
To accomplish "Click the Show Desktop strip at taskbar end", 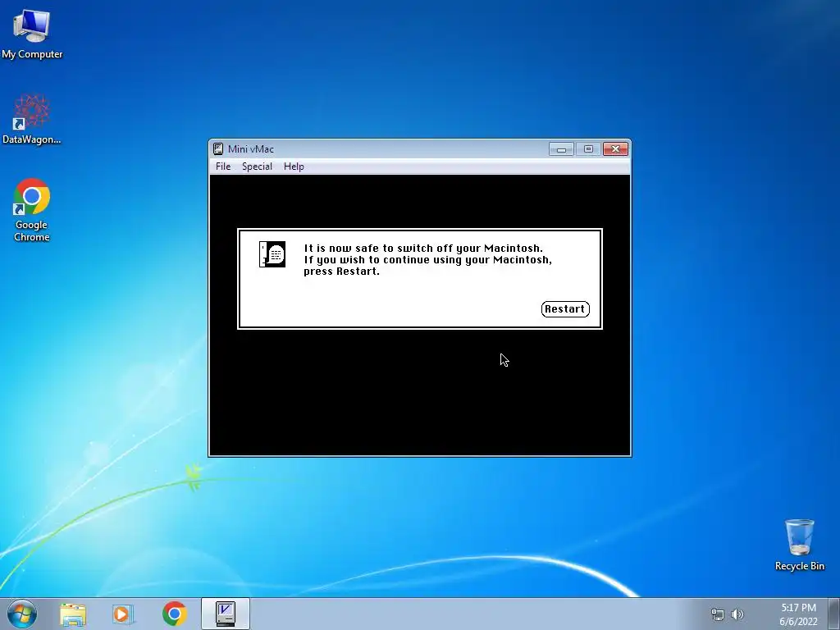I will (835, 614).
